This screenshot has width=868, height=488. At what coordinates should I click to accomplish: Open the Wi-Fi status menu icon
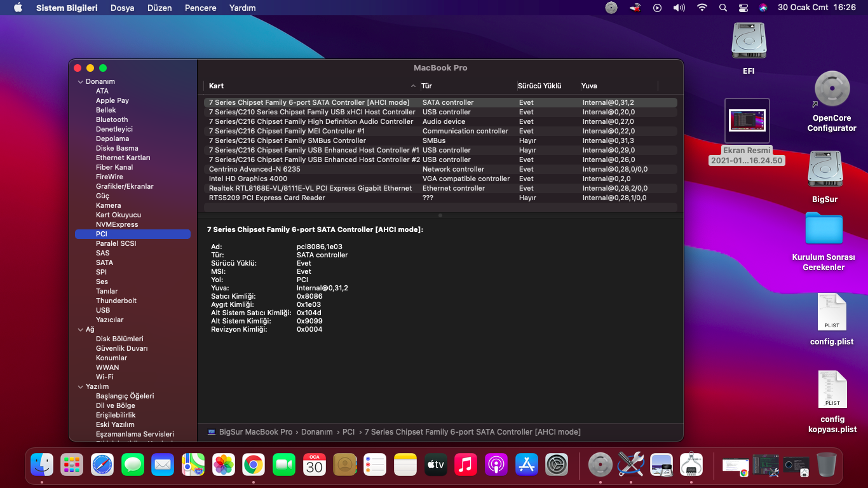point(702,8)
